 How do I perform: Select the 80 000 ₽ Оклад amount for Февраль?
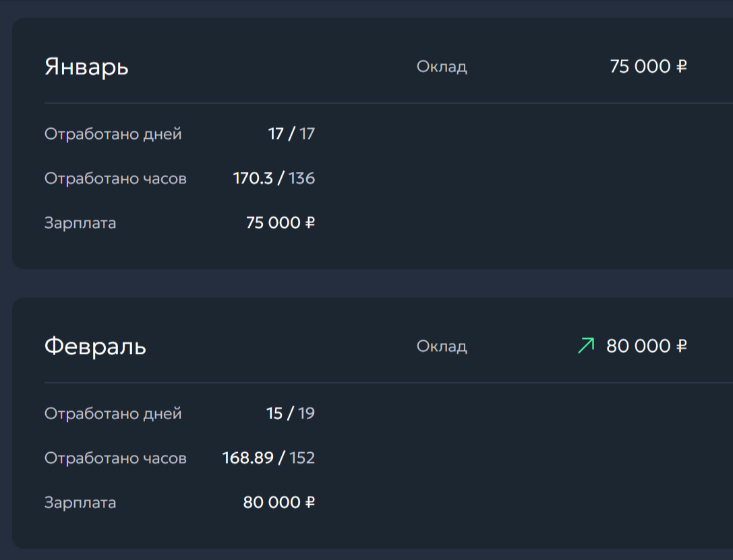click(x=647, y=346)
